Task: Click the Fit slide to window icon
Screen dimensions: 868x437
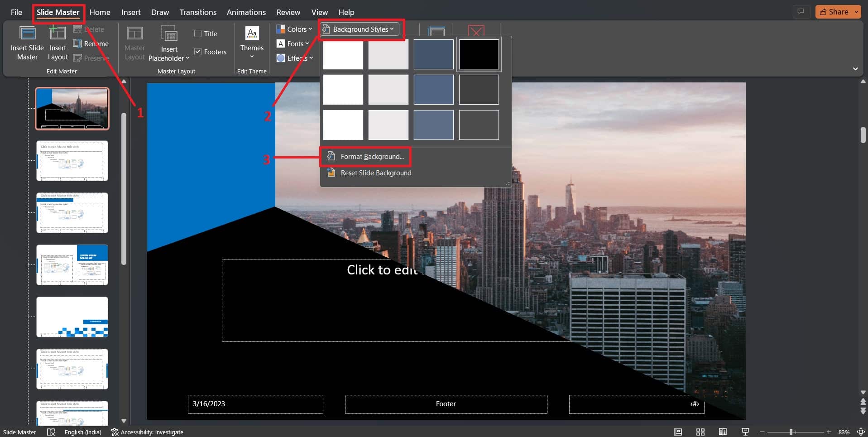Action: pyautogui.click(x=860, y=432)
